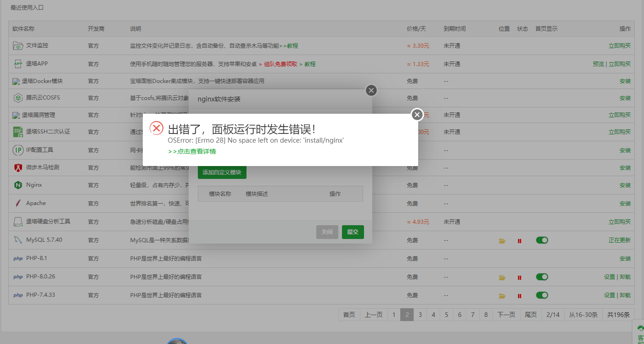
Task: Click the red error icon in dialog
Action: pyautogui.click(x=157, y=128)
